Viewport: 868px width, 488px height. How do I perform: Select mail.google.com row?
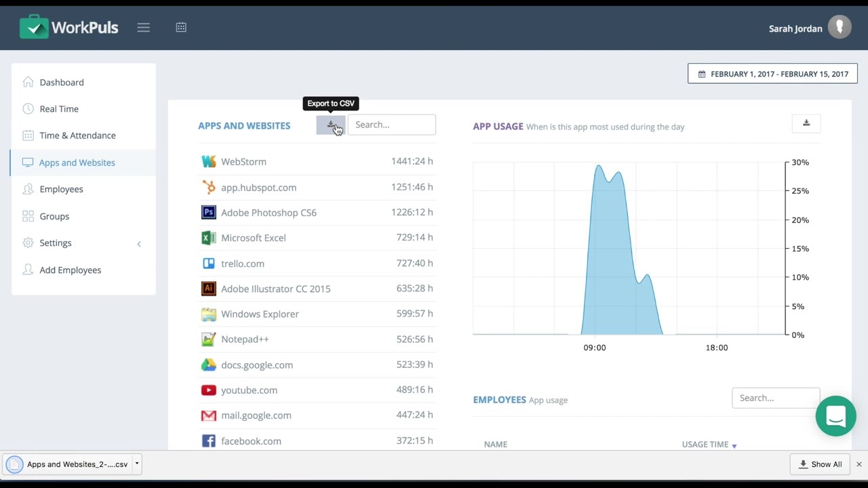[x=317, y=415]
